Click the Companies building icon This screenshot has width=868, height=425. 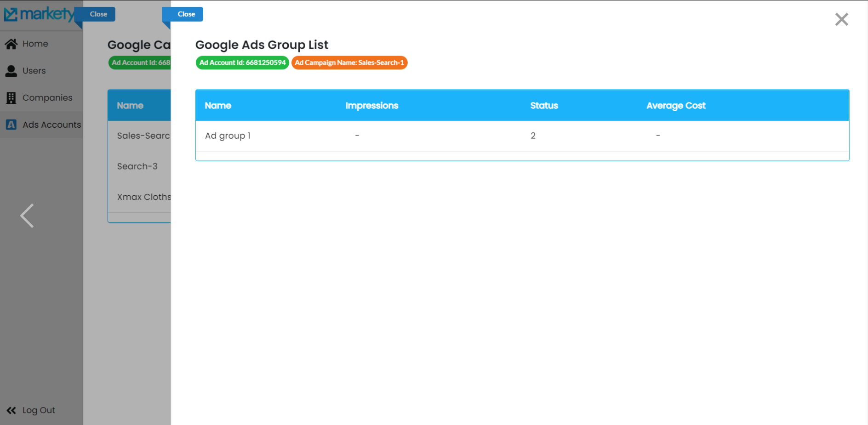click(11, 98)
